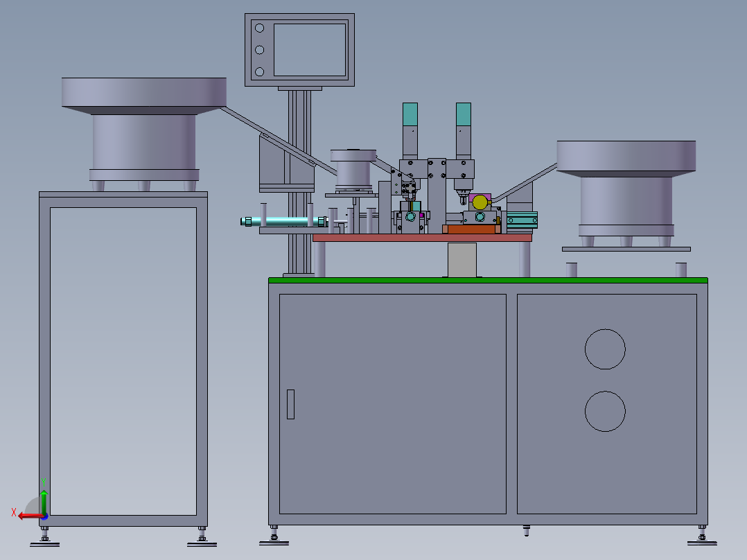Select the main cabinet's left door panel
This screenshot has height=560, width=747.
point(392,403)
